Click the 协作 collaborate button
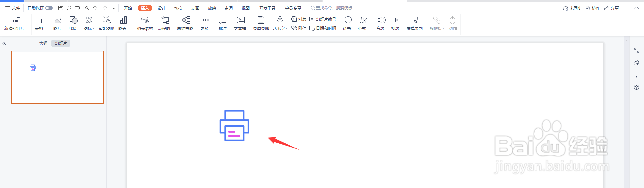Viewport: 644px width, 188px height. click(x=593, y=8)
